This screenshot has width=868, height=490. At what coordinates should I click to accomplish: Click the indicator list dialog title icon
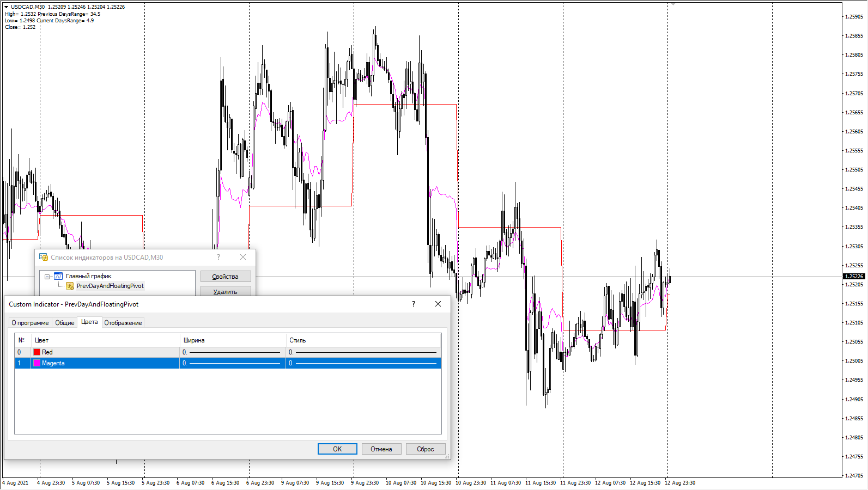44,258
